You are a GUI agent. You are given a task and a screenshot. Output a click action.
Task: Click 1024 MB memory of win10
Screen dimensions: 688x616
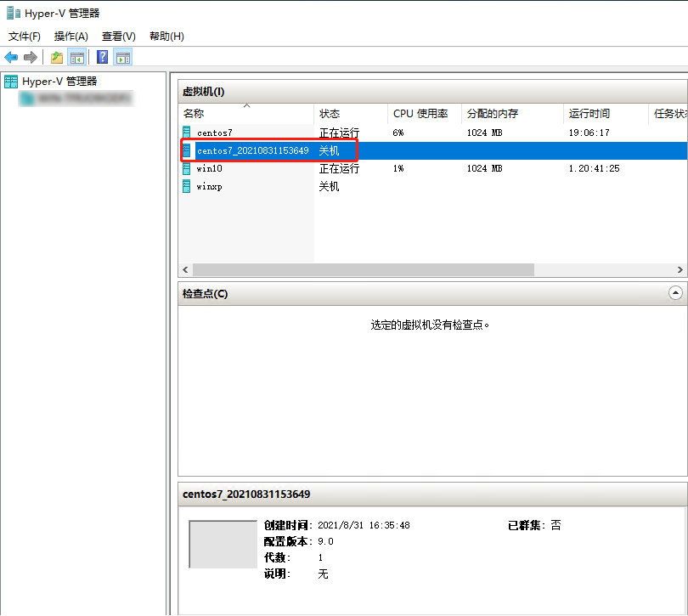tap(484, 168)
